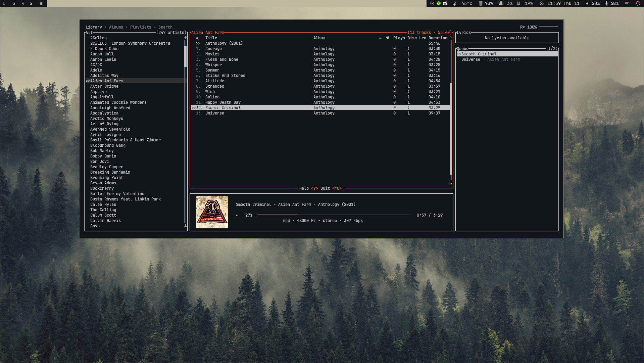644x363 pixels.
Task: Open the Albums tab
Action: [x=116, y=27]
